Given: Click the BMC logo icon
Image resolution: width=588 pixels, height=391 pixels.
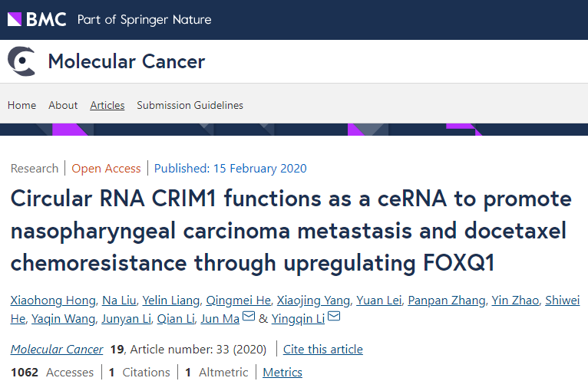Looking at the screenshot, I should tap(15, 19).
